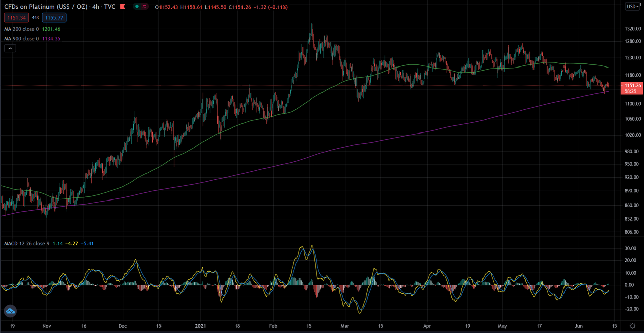
Task: Click the Jun label on time axis
Action: coord(580,326)
